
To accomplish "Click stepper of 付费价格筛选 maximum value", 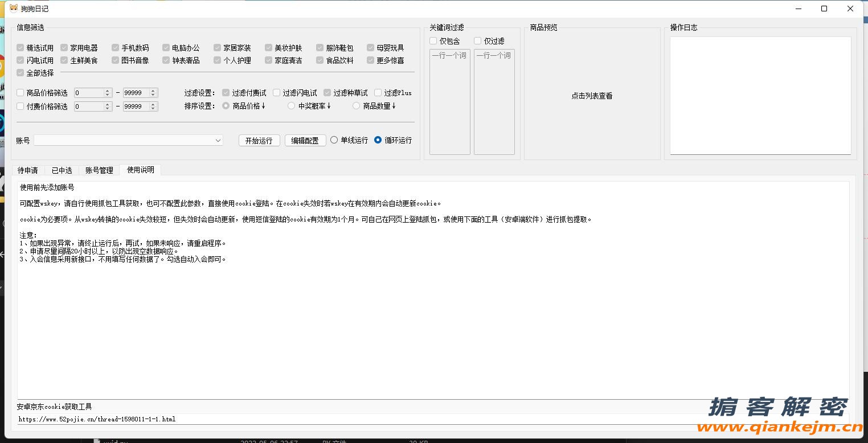I will [154, 106].
